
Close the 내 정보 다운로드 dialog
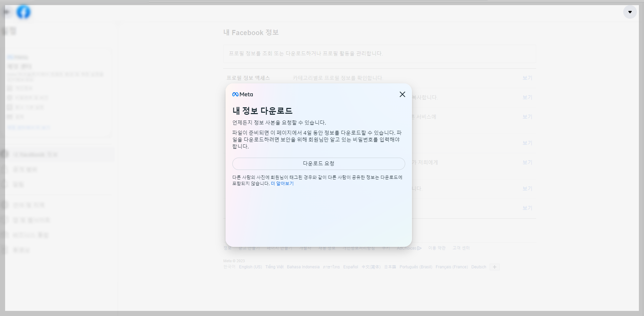pyautogui.click(x=402, y=94)
